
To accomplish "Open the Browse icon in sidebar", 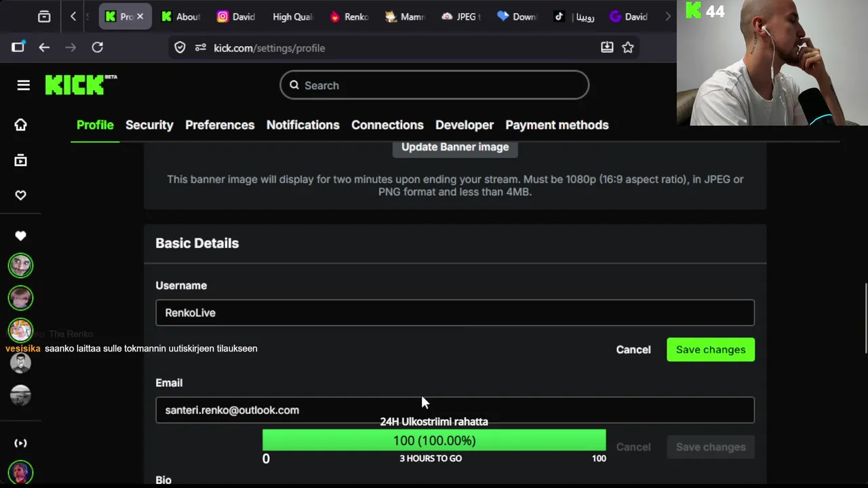I will tap(20, 160).
